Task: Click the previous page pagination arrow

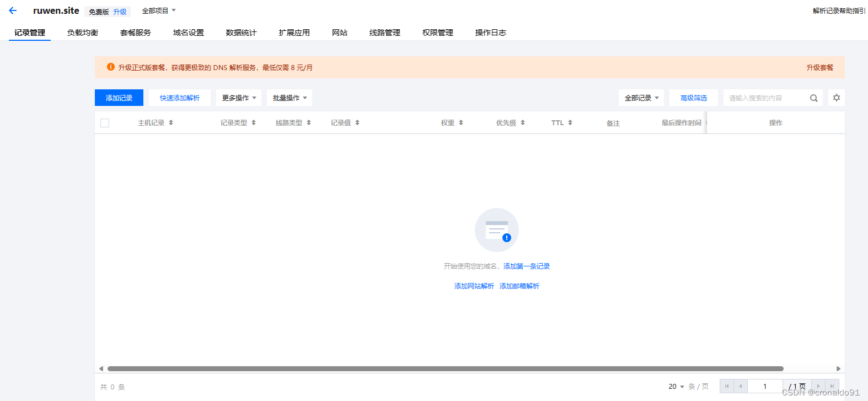Action: point(741,386)
